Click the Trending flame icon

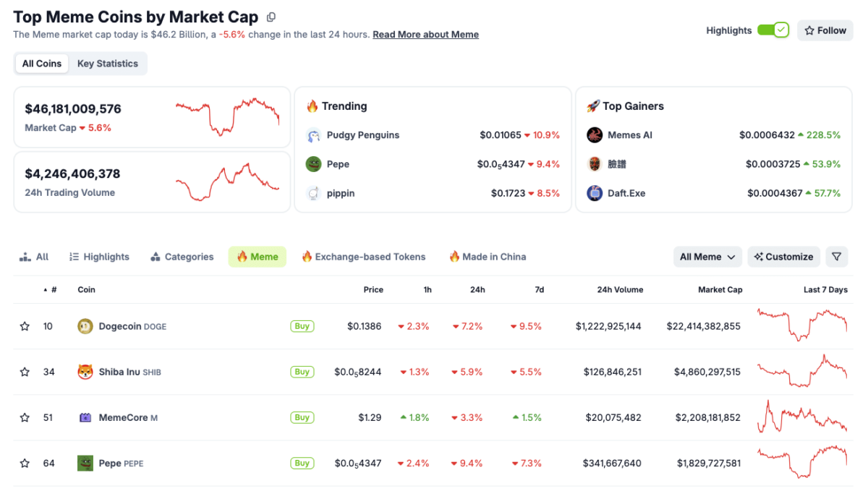click(x=312, y=106)
